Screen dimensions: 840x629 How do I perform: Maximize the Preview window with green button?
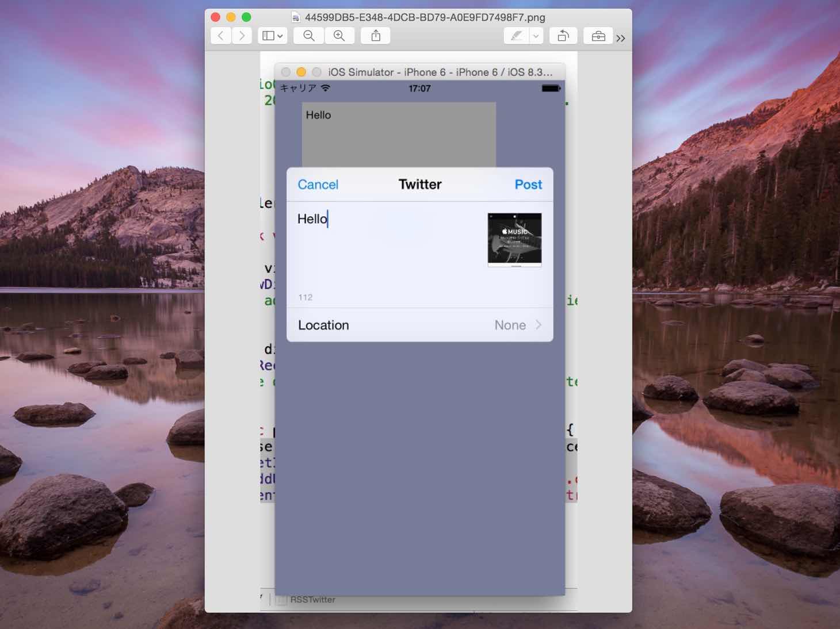click(x=246, y=17)
